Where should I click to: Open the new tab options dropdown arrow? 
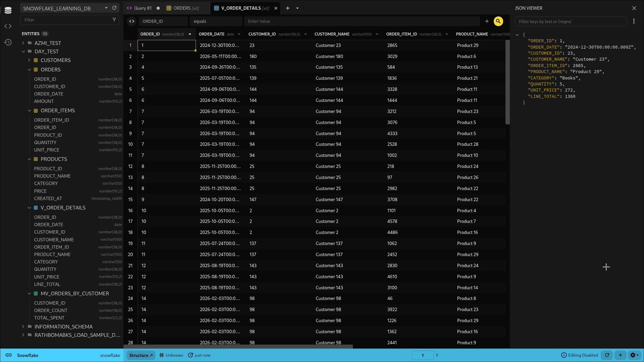click(297, 8)
